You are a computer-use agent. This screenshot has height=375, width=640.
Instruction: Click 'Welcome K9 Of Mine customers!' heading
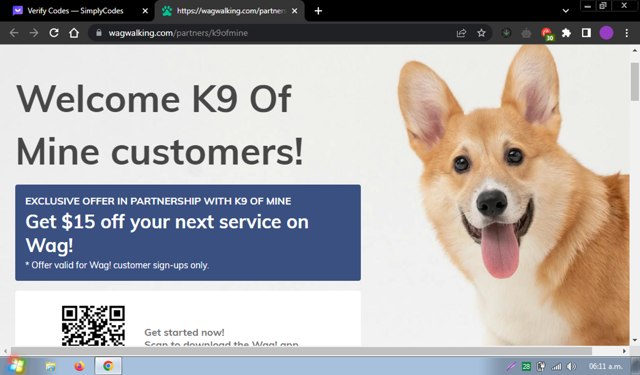[160, 124]
